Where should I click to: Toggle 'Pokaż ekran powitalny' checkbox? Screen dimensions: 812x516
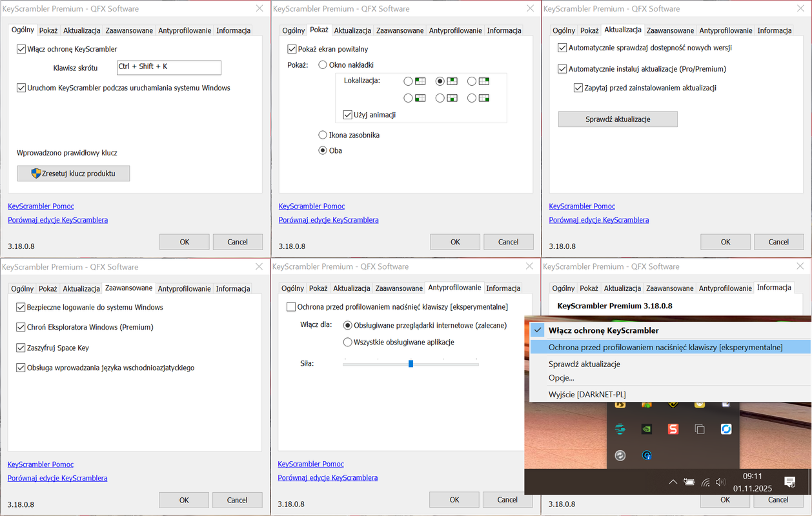[292, 49]
